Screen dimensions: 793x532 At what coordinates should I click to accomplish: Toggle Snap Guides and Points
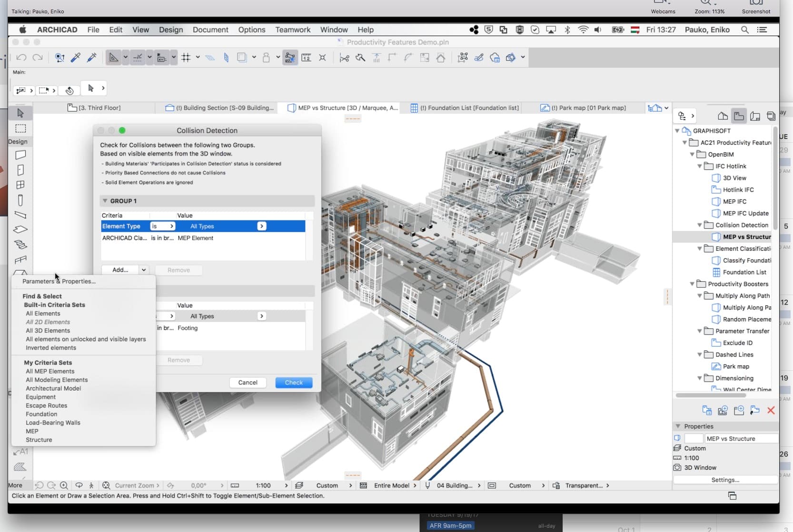point(138,58)
